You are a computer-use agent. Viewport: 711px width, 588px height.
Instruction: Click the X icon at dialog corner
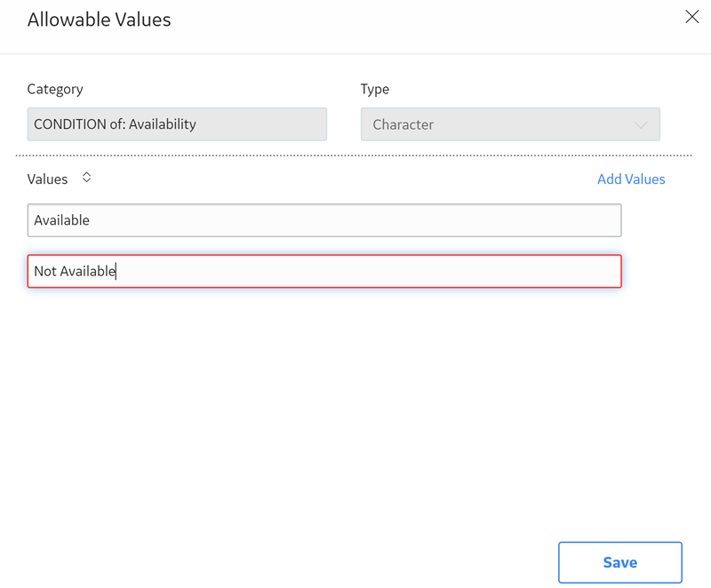click(692, 17)
